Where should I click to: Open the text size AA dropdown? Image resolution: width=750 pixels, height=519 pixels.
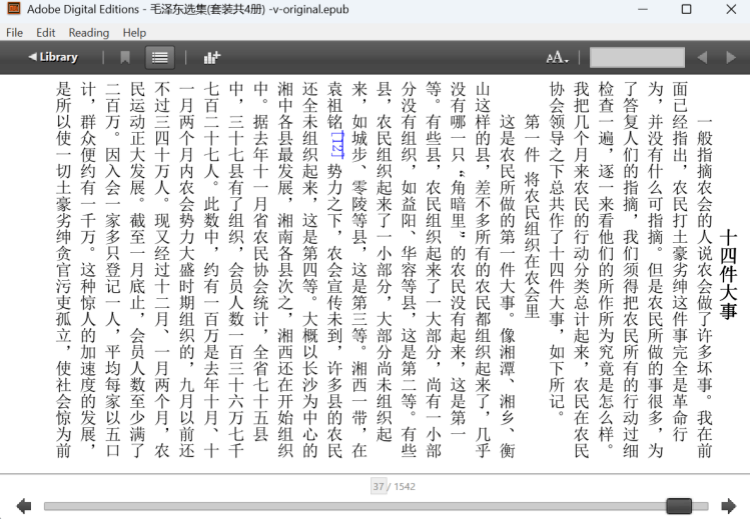point(557,58)
